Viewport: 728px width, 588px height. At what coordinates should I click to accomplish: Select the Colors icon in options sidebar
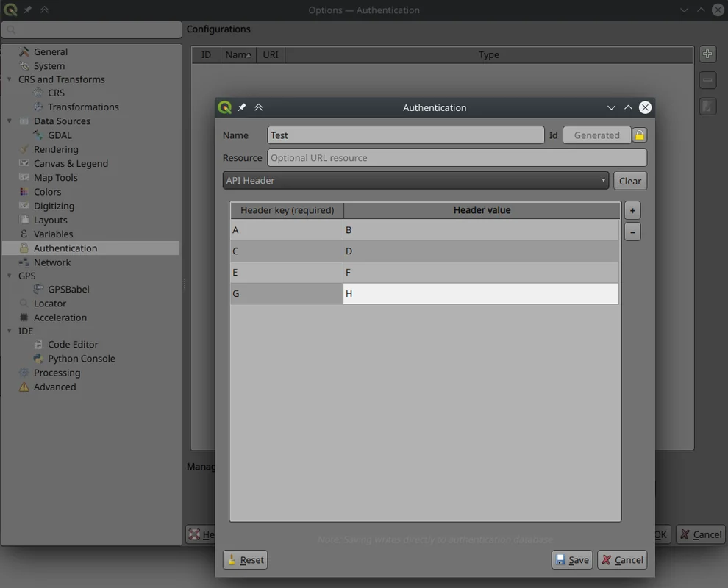24,192
